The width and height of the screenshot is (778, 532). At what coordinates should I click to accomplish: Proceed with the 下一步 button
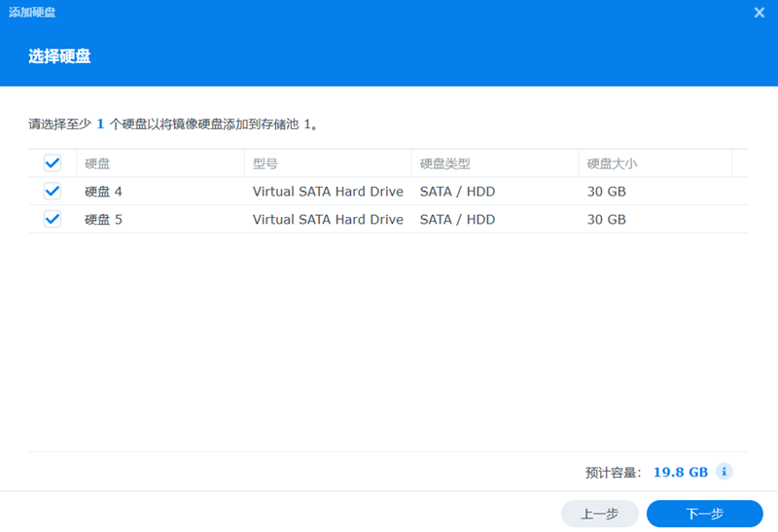tap(704, 514)
